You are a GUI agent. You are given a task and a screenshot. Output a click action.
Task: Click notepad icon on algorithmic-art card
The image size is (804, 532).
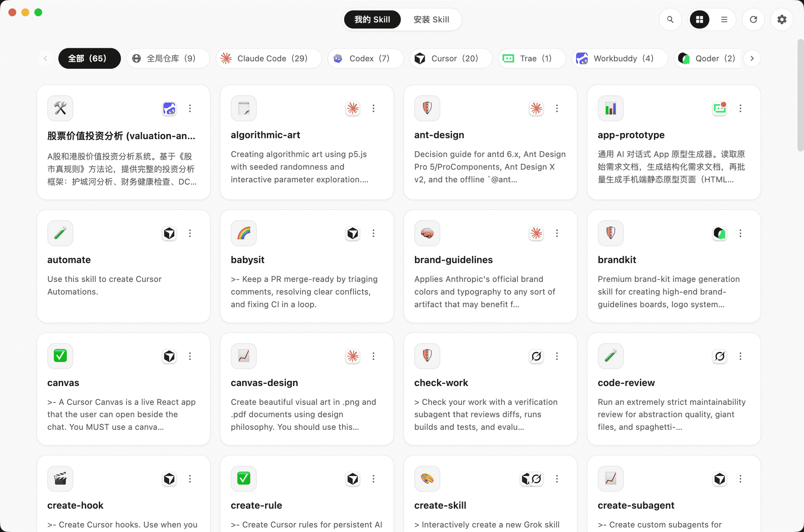244,108
